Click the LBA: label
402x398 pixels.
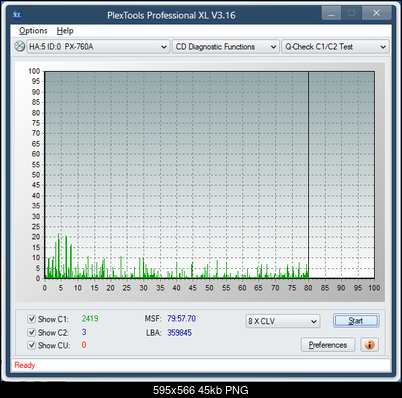[x=153, y=332]
